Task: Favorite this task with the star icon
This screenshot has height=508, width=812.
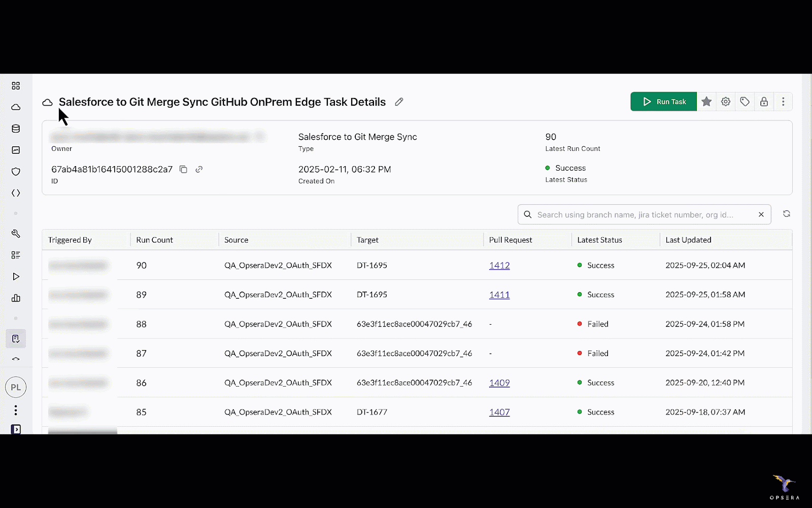Action: 706,102
